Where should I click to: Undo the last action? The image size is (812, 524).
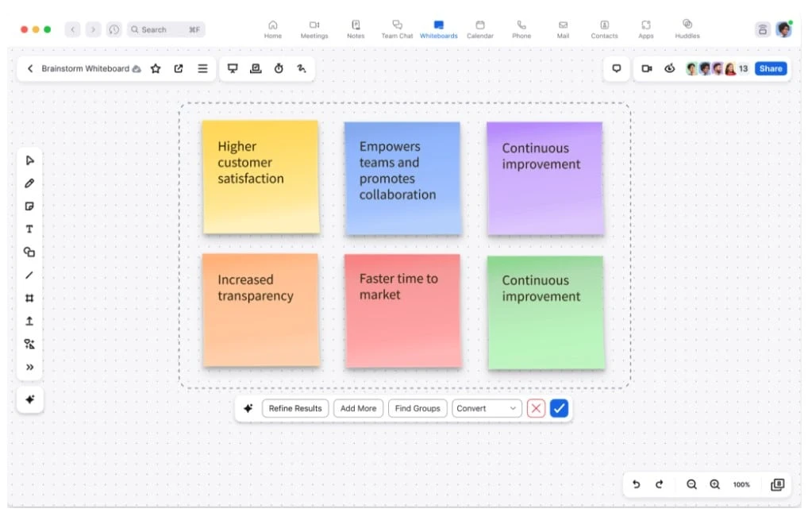(x=636, y=484)
